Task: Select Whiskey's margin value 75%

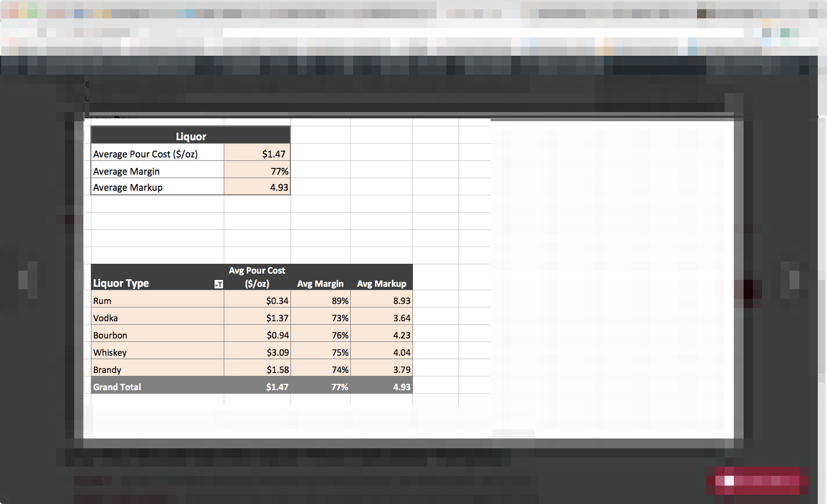Action: click(320, 351)
